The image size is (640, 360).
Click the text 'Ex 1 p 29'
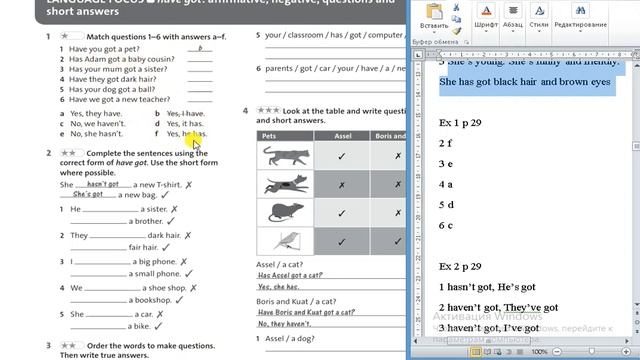[460, 122]
